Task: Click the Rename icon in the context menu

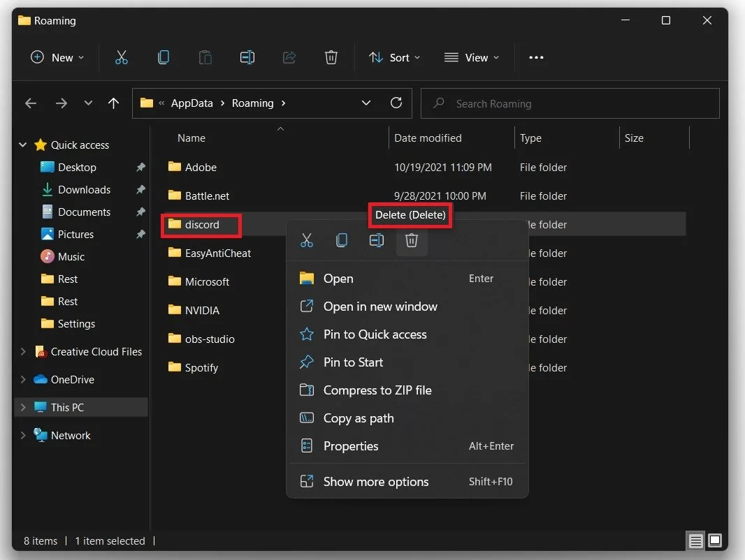Action: 376,240
